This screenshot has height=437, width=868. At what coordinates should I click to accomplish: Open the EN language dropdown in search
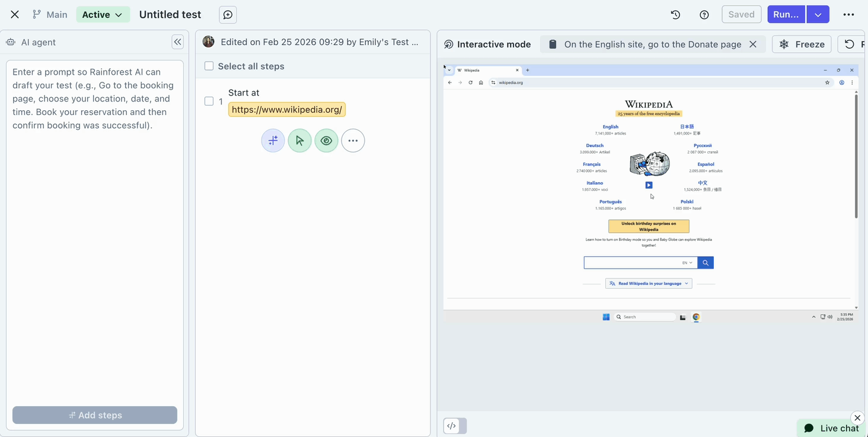pyautogui.click(x=687, y=263)
